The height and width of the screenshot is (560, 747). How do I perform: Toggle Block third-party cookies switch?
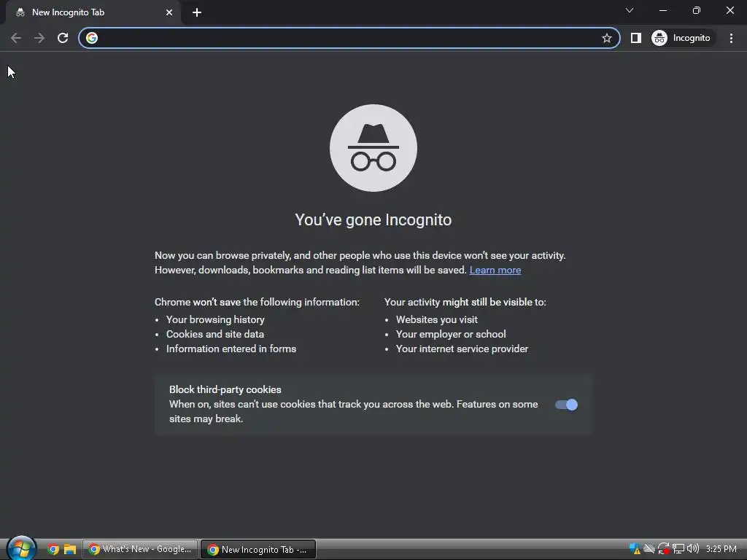coord(566,405)
